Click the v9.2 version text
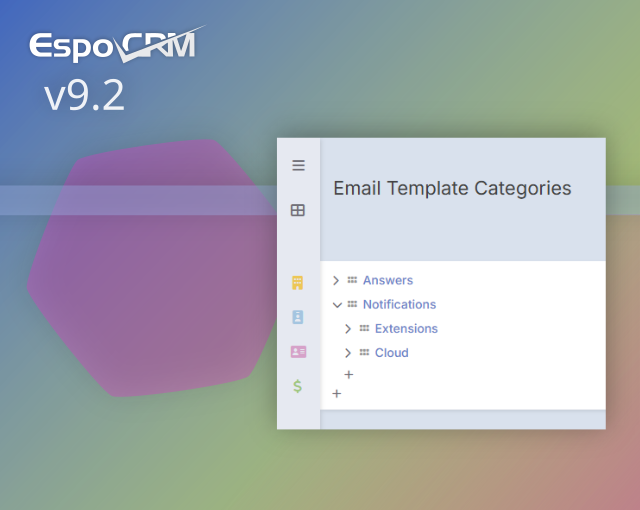The image size is (640, 510). (84, 95)
